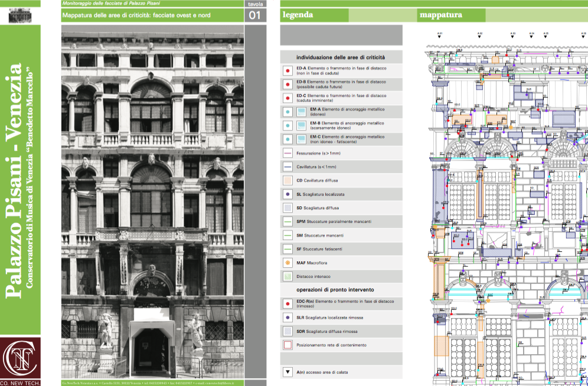Click the 'ED-C' caduta imminente text
The width and height of the screenshot is (588, 386).
(x=341, y=98)
